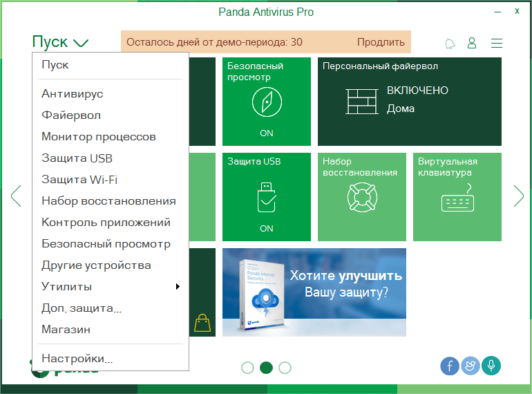This screenshot has width=532, height=394.
Task: Select the first page indicator dot
Action: tap(247, 368)
